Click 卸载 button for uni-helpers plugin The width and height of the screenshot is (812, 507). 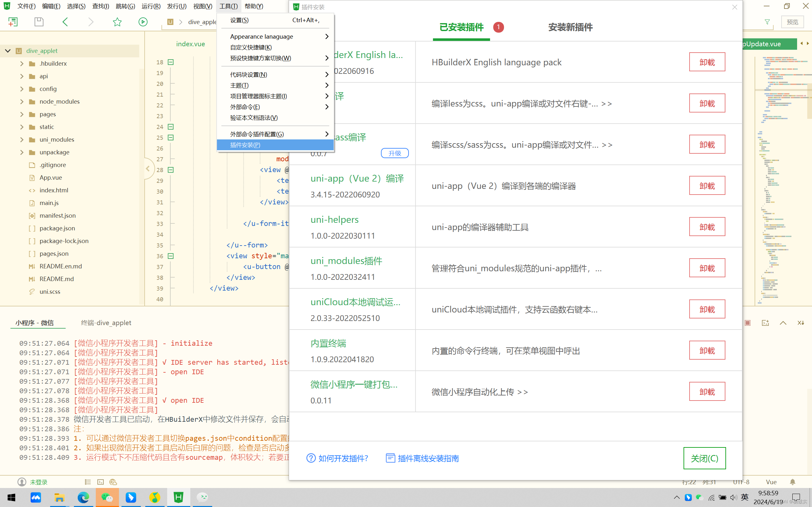point(707,227)
